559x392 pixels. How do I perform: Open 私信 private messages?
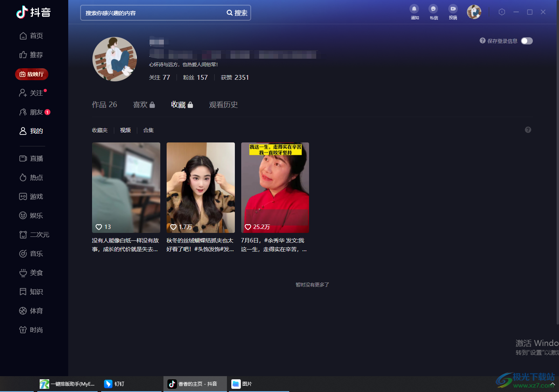coord(433,12)
